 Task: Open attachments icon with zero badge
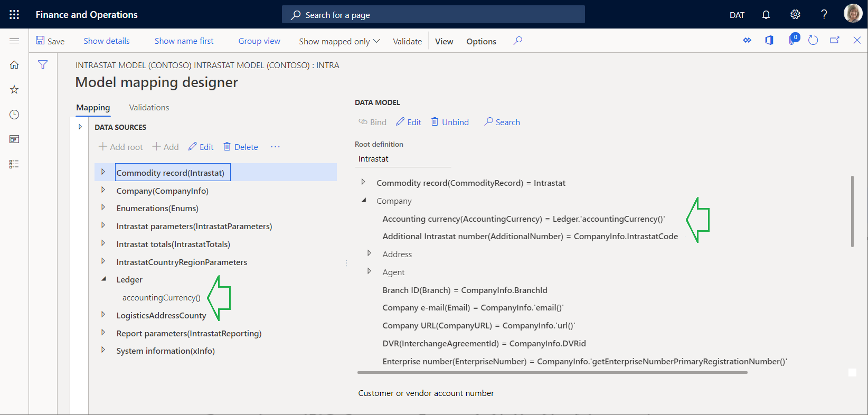coord(794,39)
